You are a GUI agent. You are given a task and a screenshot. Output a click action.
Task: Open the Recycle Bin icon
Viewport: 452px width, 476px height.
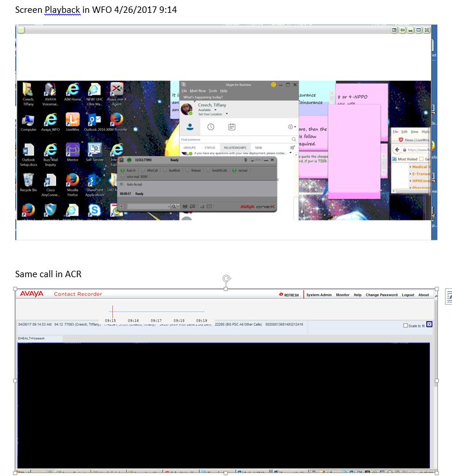tap(28, 182)
